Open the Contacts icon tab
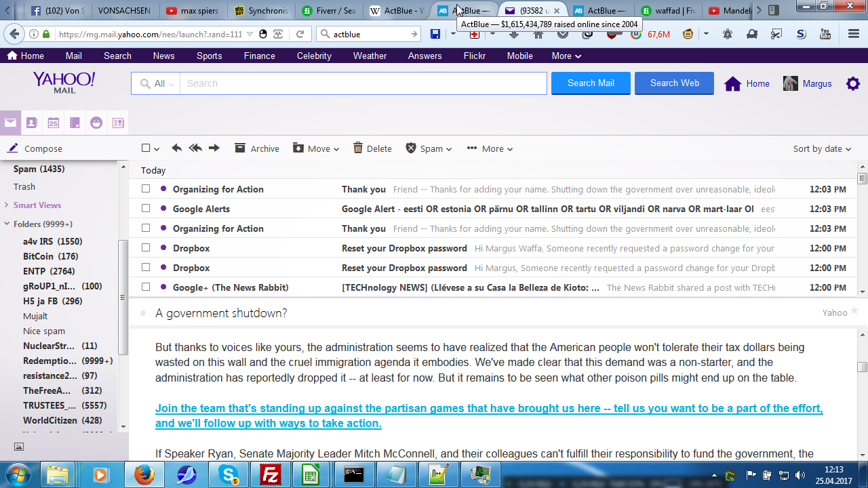 (31, 123)
